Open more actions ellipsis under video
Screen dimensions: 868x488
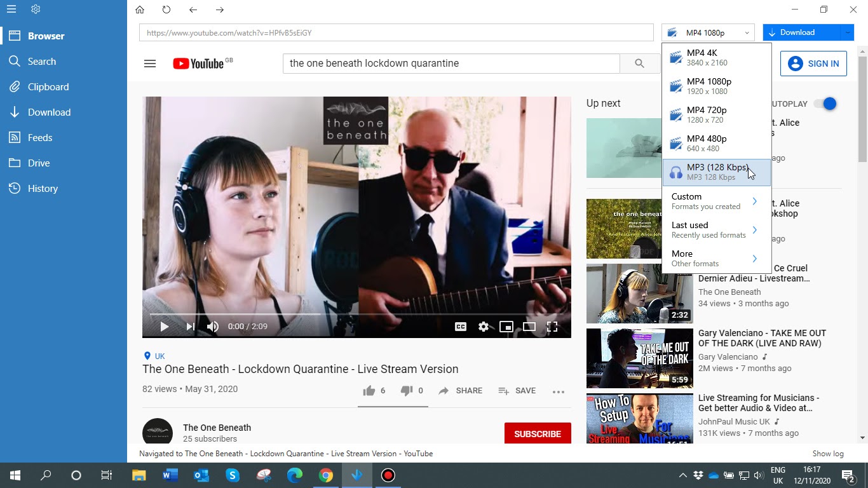[559, 391]
